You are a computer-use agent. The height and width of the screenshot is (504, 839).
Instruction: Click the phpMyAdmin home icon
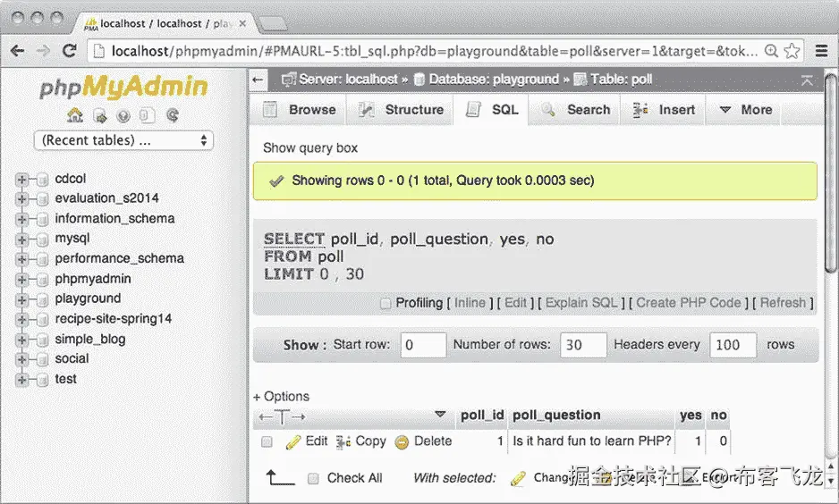75,115
